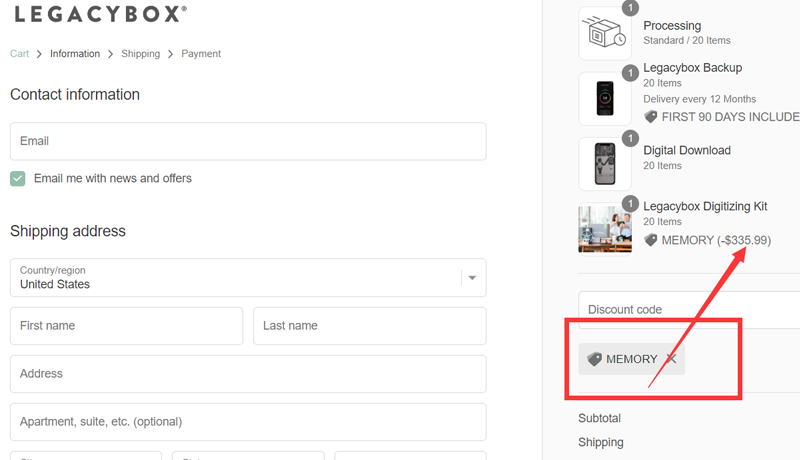Click the tag icon beside MEMORY (-$335.99)
The height and width of the screenshot is (460, 800).
coord(651,240)
